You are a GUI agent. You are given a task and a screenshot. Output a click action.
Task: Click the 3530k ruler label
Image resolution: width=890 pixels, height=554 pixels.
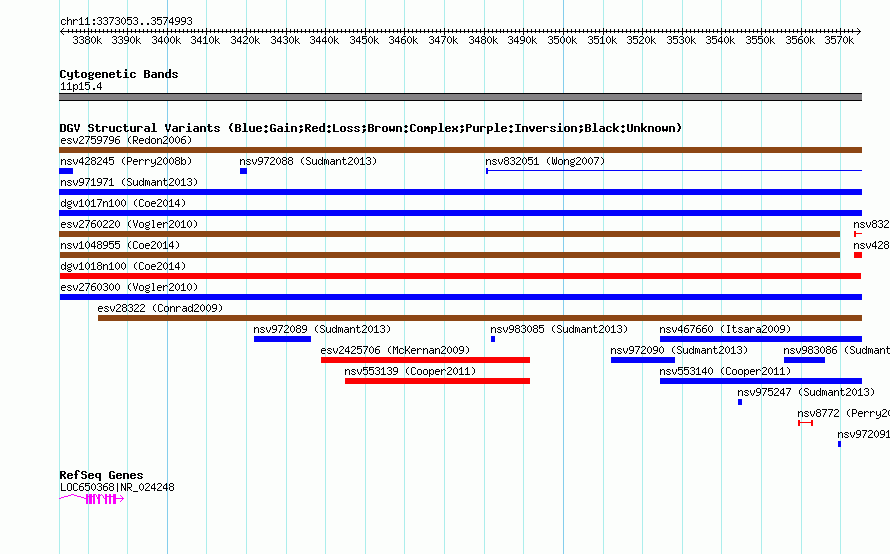point(681,40)
